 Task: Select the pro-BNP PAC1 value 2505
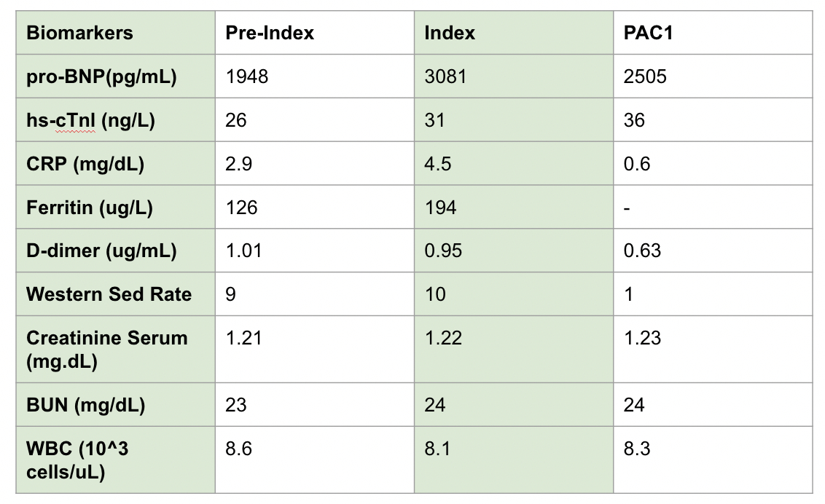click(645, 76)
